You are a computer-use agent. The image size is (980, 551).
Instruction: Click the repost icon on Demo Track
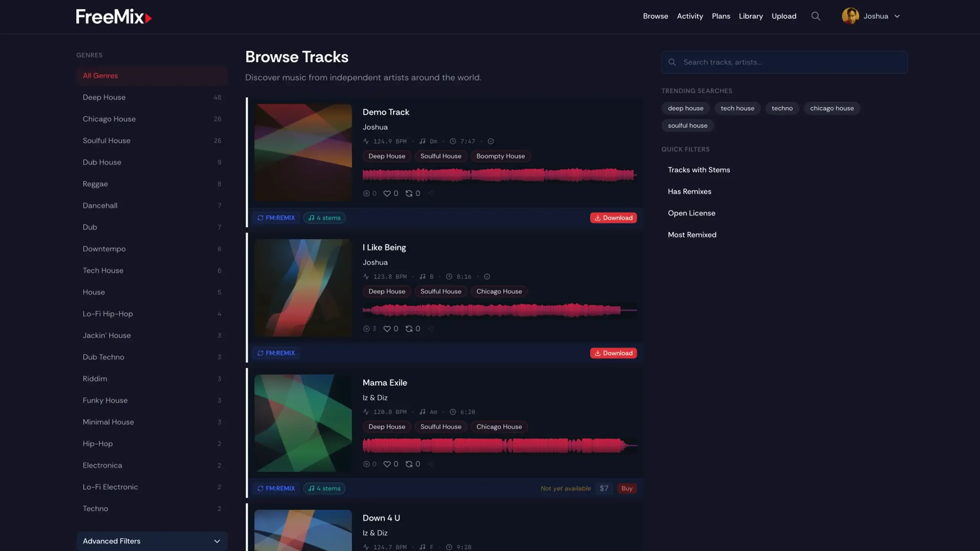(x=409, y=193)
